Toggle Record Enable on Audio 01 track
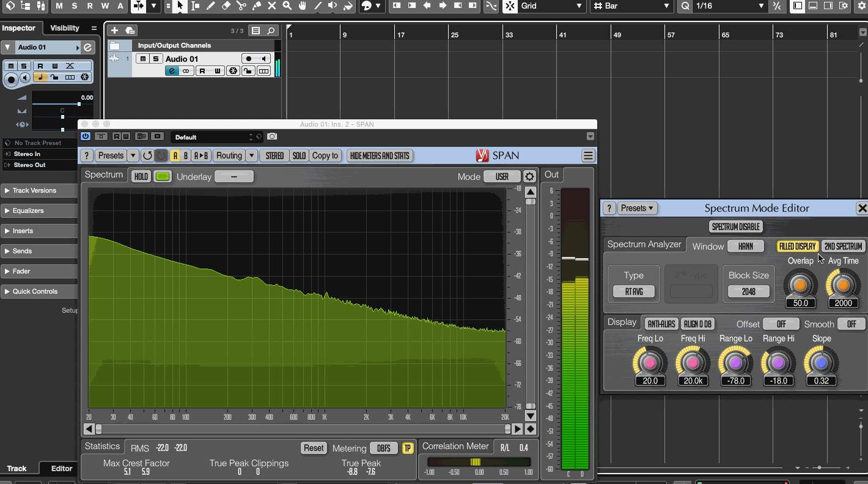The image size is (868, 484). 249,59
